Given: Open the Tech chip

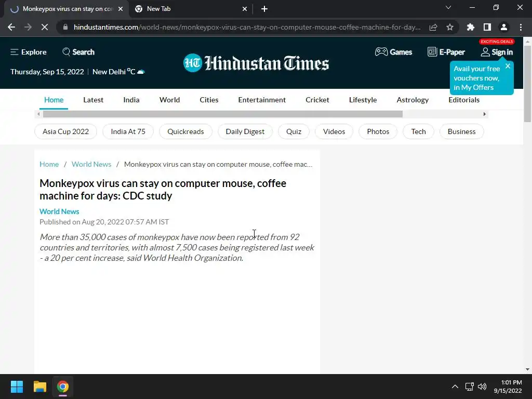Looking at the screenshot, I should [418, 131].
